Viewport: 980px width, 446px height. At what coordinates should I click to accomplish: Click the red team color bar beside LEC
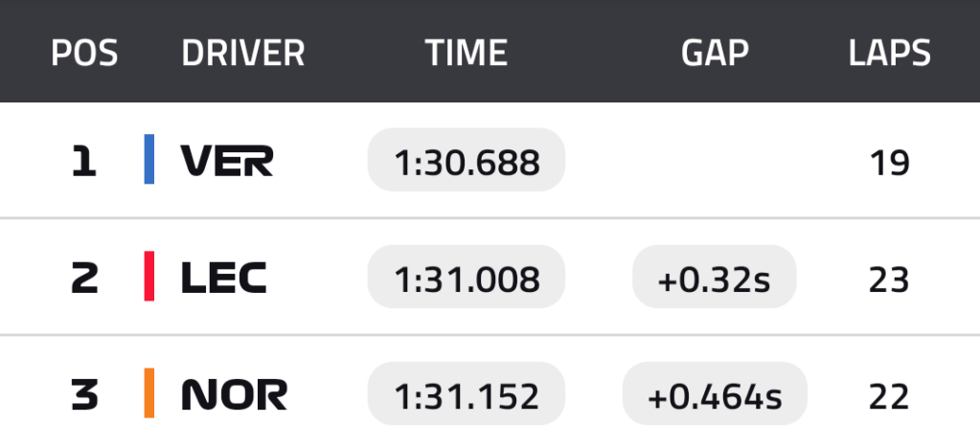pos(149,277)
